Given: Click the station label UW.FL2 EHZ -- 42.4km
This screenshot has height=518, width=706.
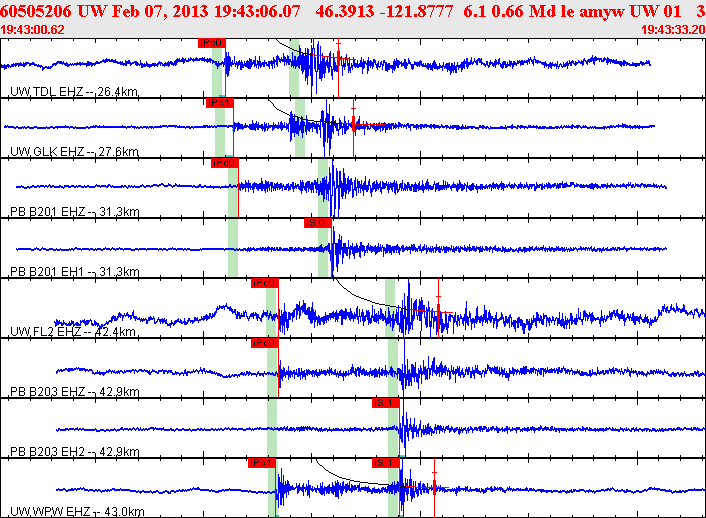Looking at the screenshot, I should [x=73, y=332].
